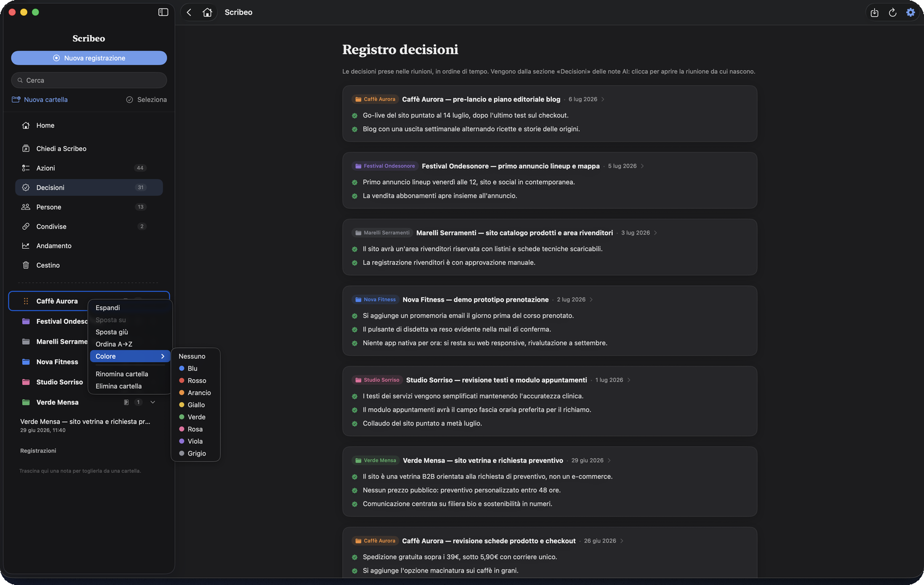Screen dimensions: 924x585
Task: Choose Espandi in context menu
Action: [130, 308]
